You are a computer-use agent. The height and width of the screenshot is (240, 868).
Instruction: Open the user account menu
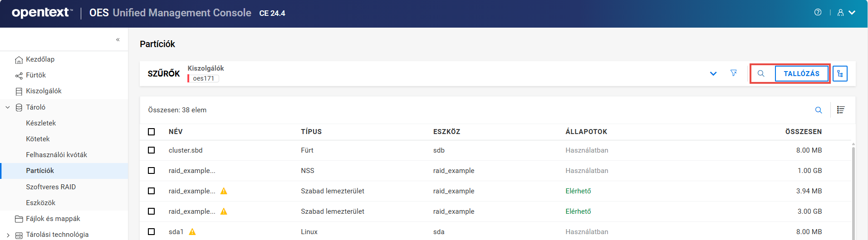coord(846,13)
